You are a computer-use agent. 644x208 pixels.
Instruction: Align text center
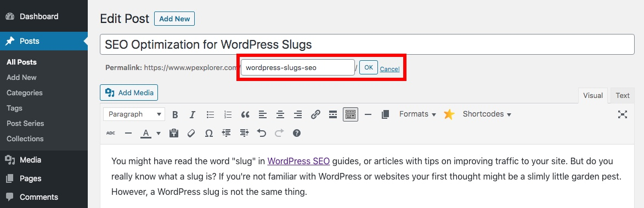(x=280, y=114)
